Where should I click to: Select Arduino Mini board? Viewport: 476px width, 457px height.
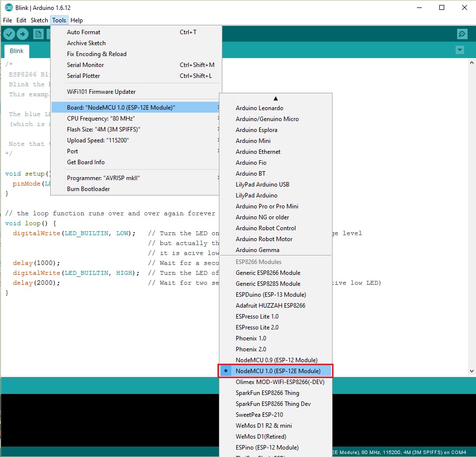275,141
